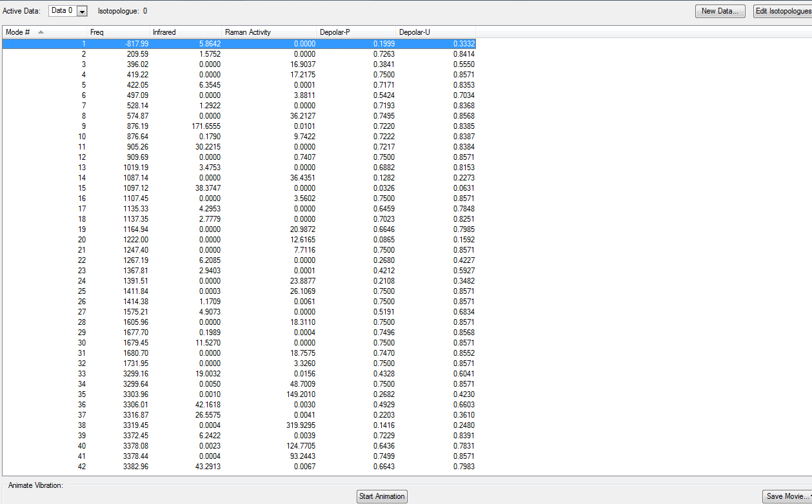
Task: Select the row with frequency 497.09
Action: coord(239,95)
